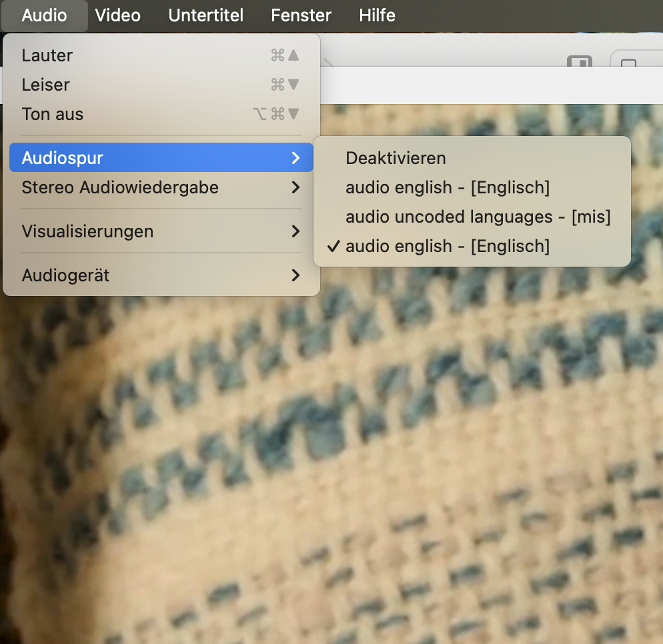Open the Fenster menu

pos(301,15)
